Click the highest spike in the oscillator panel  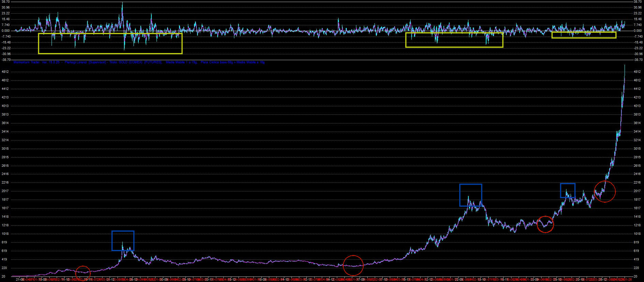click(x=122, y=3)
